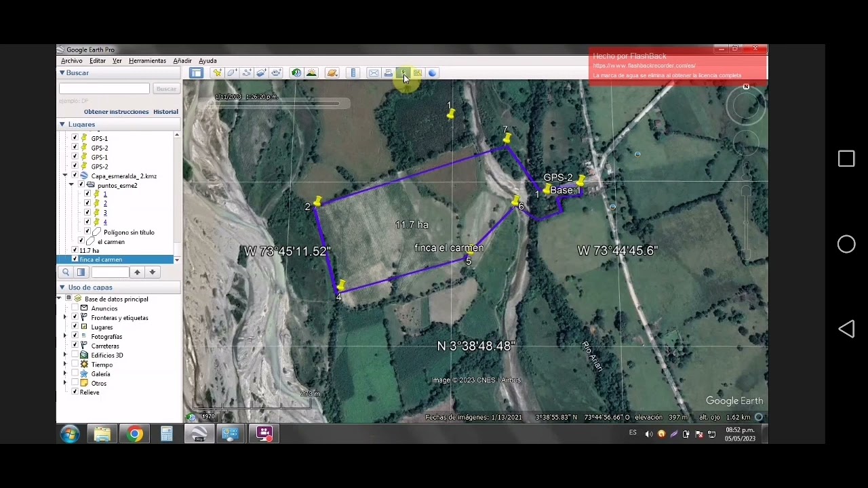
Task: Click placemark link 3 in Lugares tree
Action: (105, 213)
